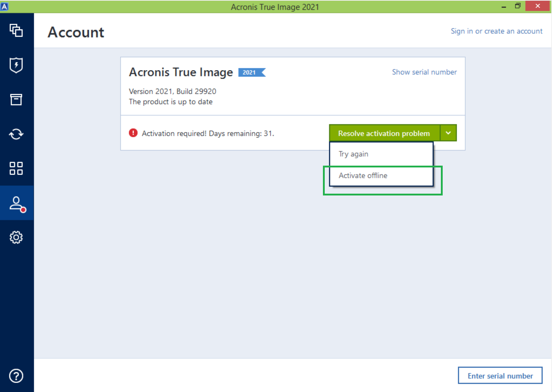
Task: Open the Backup section in sidebar
Action: tap(16, 31)
